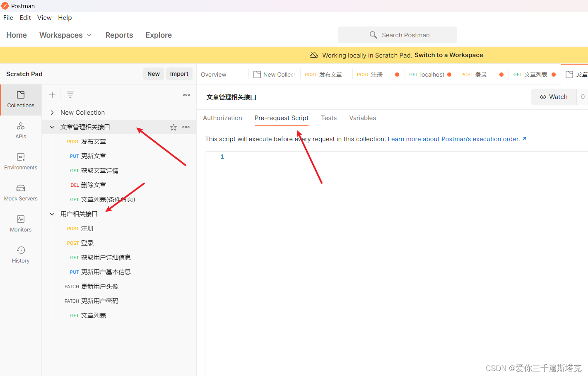
Task: Open the Environments sidebar panel
Action: 21,162
